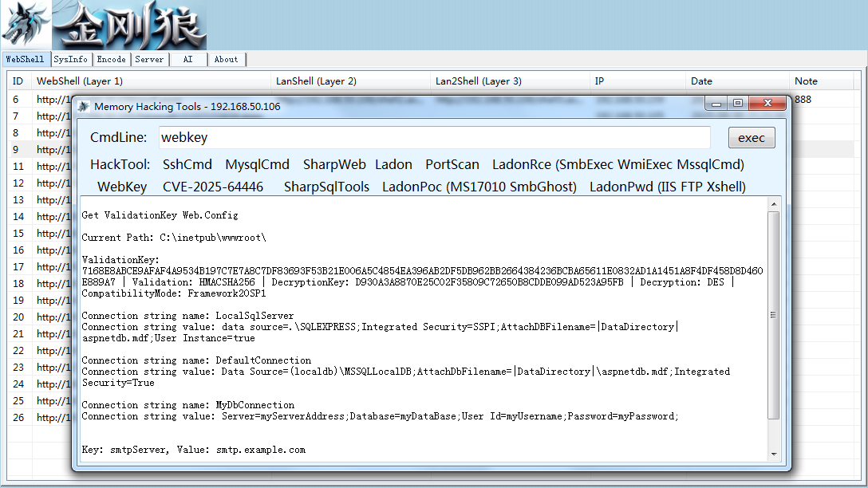Run the command with exec button
Image resolution: width=868 pixels, height=488 pixels.
pos(752,138)
